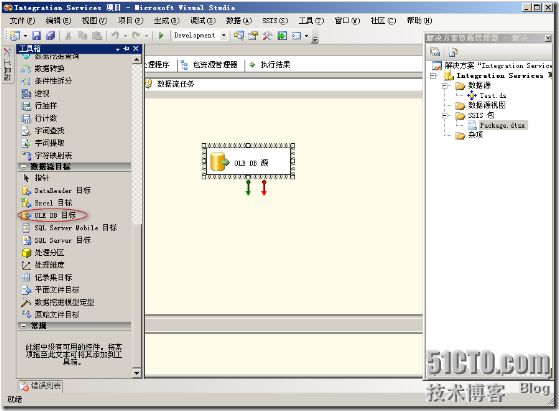Viewport: 559px width, 411px height.
Task: Open the 项目(P) menu
Action: pyautogui.click(x=130, y=21)
